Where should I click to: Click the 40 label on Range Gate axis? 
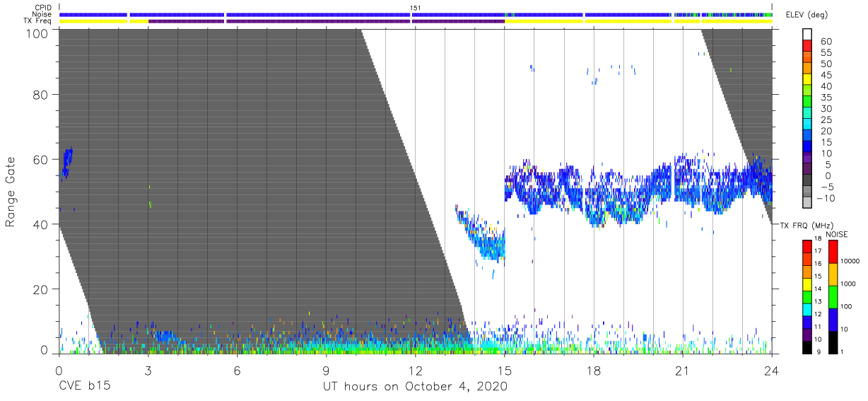click(41, 224)
